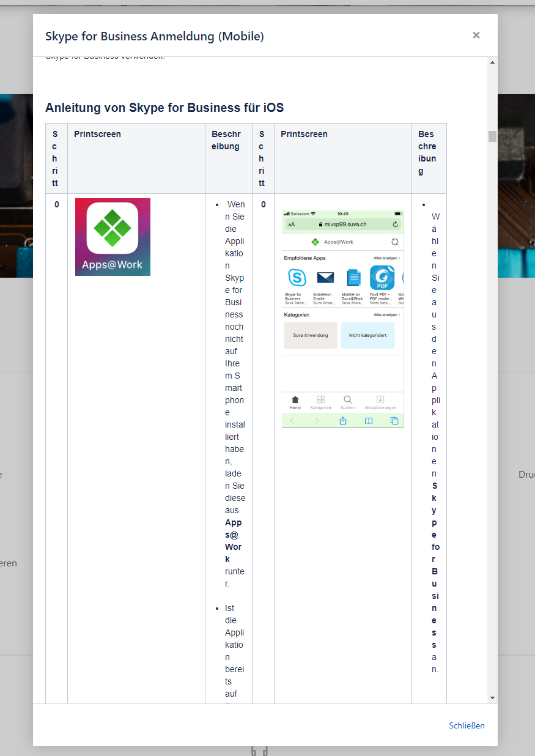The height and width of the screenshot is (756, 535).
Task: Click the Kategorien heading in phone screenshot
Action: [297, 314]
